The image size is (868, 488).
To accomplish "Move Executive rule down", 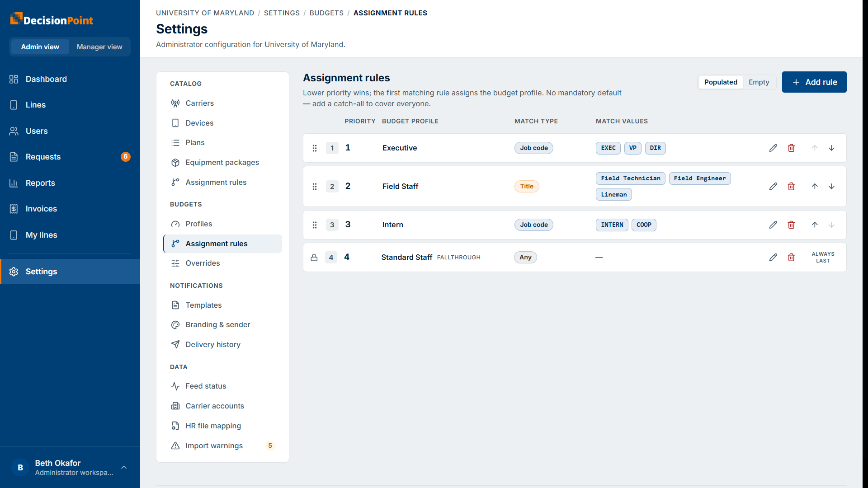I will 831,148.
